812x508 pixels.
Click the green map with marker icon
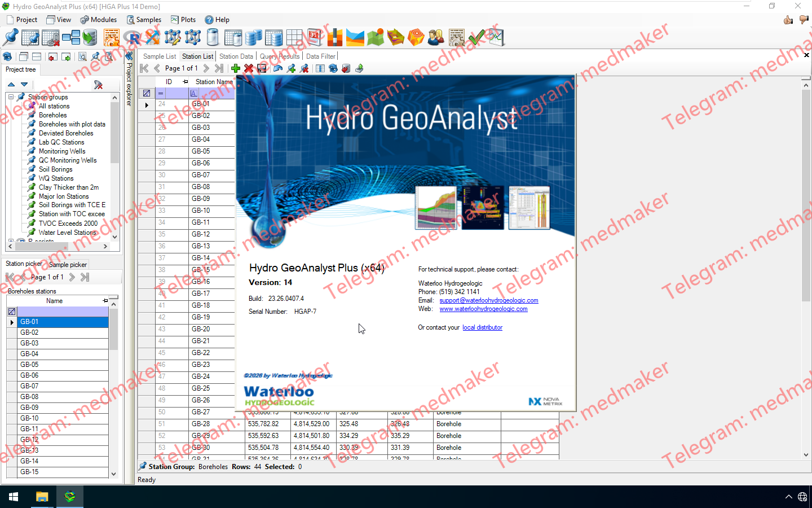[x=376, y=38]
